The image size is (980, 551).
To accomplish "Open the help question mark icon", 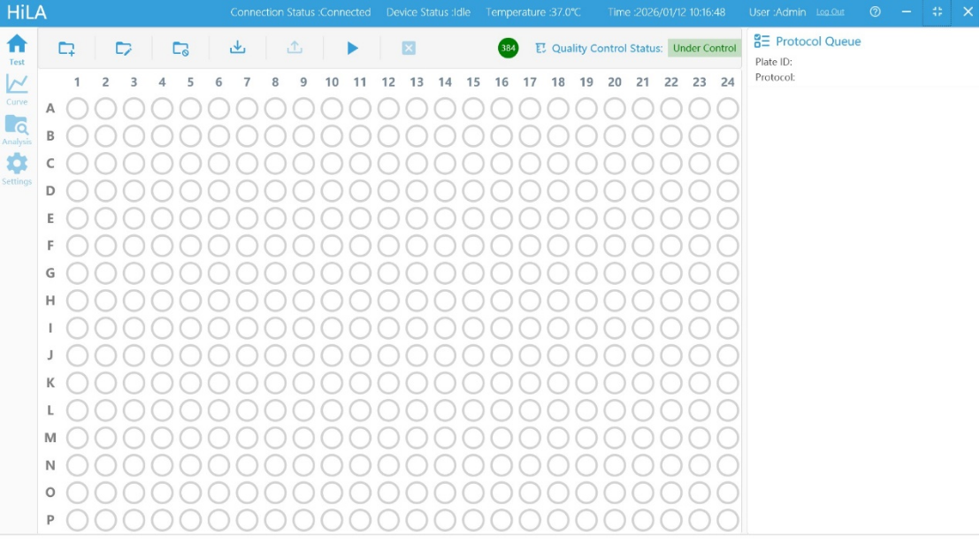I will point(875,12).
